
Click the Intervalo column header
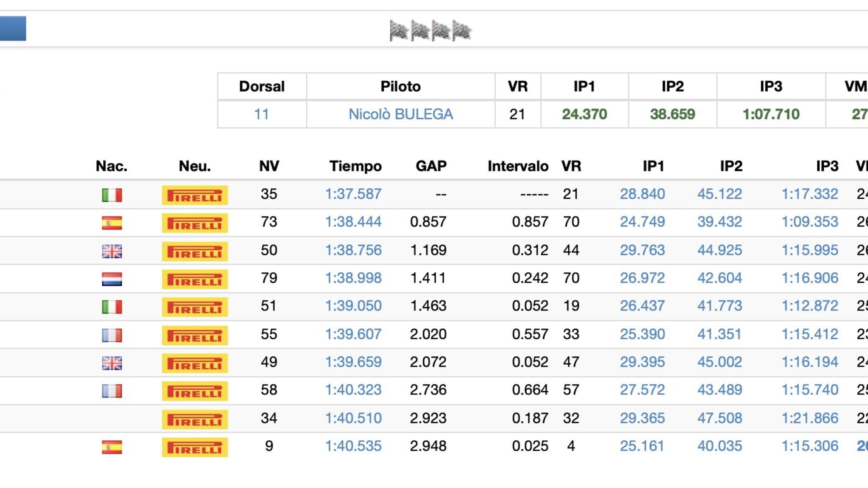tap(517, 166)
